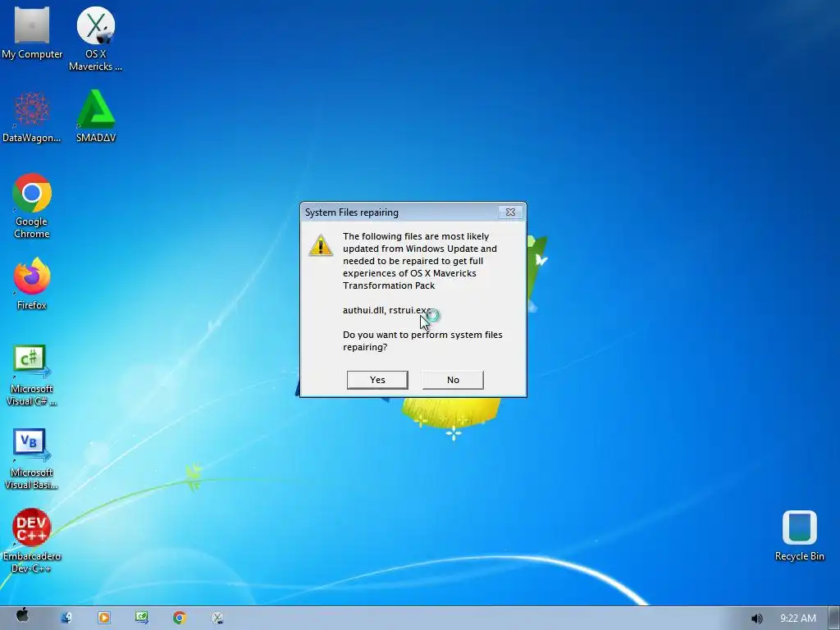Open media player icon in taskbar

pyautogui.click(x=104, y=618)
